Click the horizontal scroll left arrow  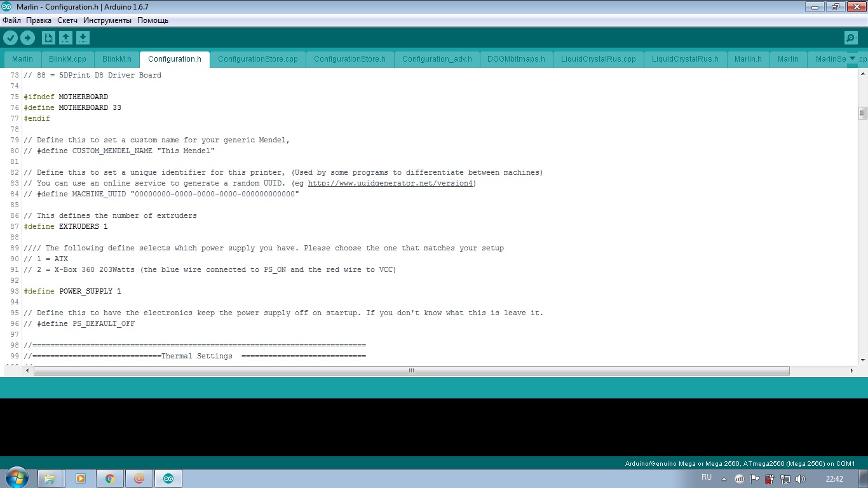coord(27,370)
